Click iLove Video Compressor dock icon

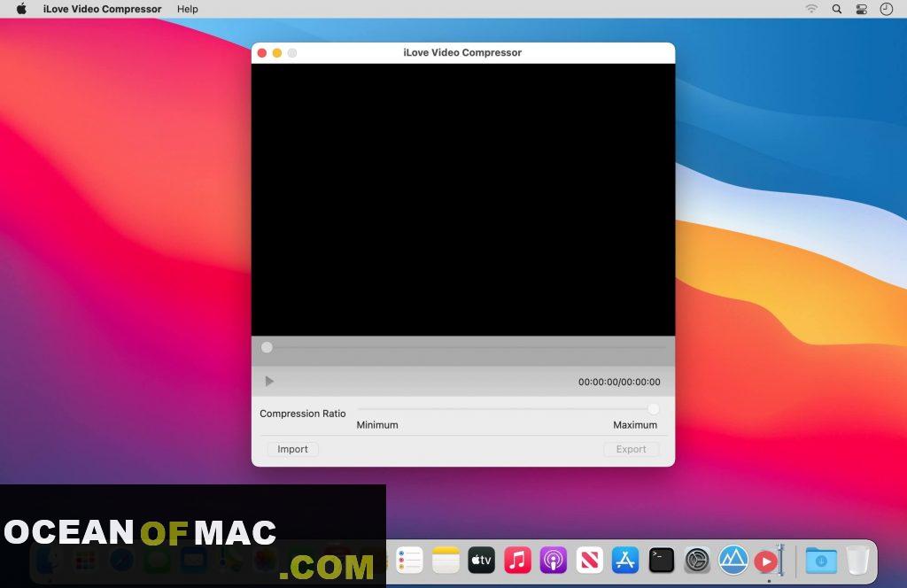click(x=766, y=561)
